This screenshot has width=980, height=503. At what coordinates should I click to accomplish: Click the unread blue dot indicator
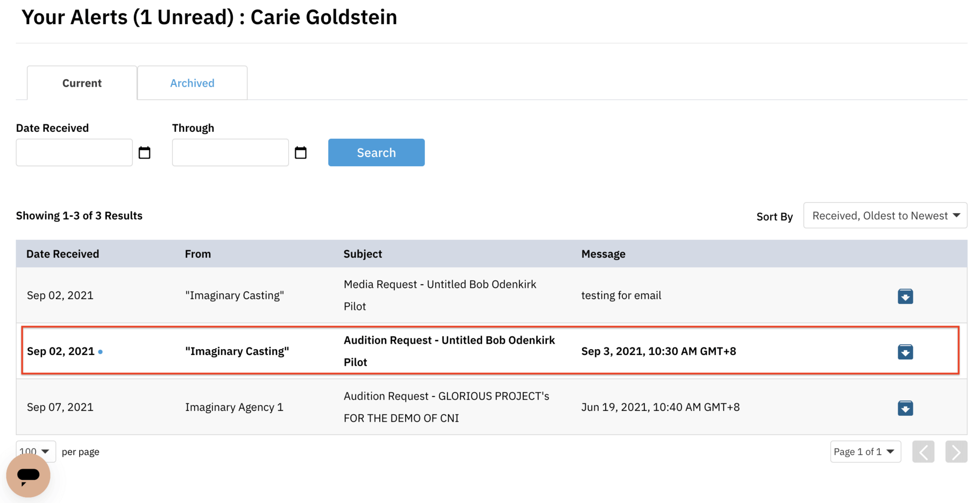coord(101,352)
